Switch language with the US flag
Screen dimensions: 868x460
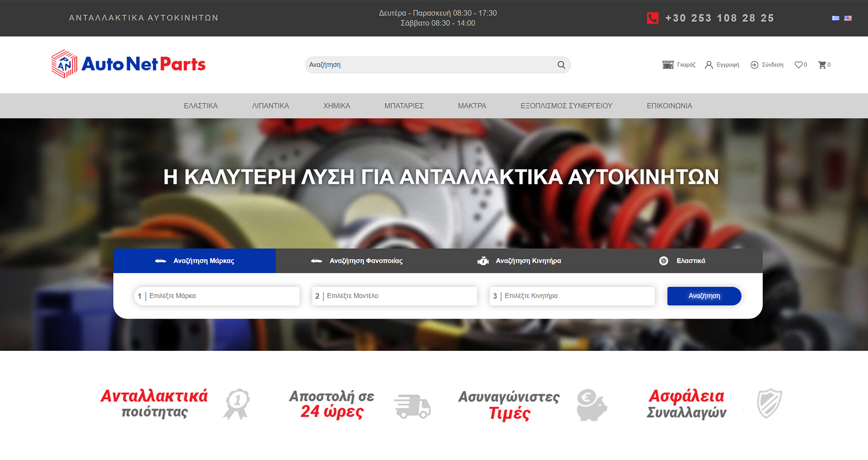point(848,18)
